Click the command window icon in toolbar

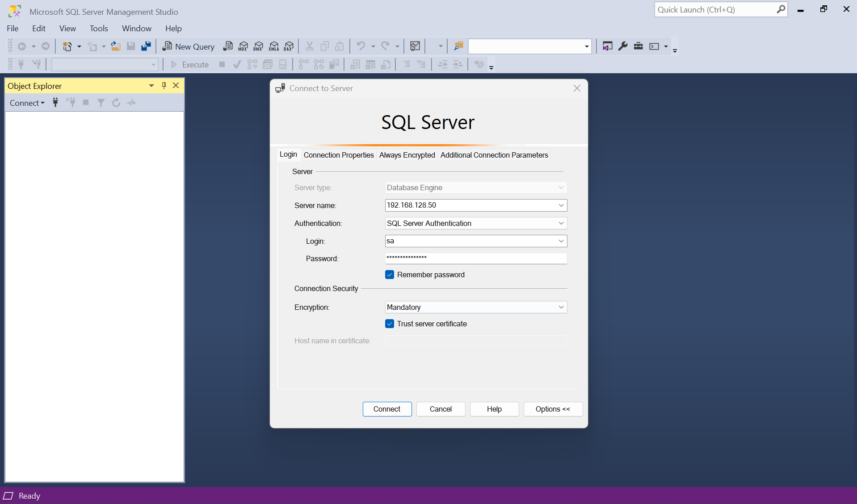pos(654,46)
